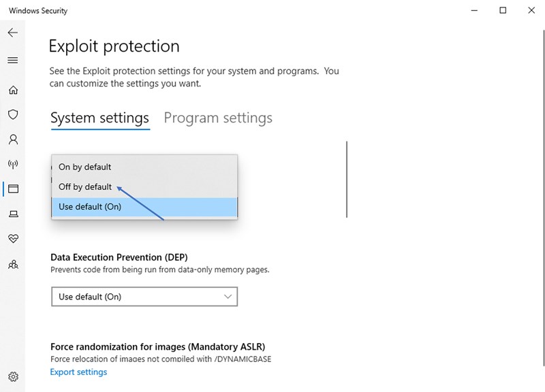Open Virus & threat protection shield icon
This screenshot has width=545, height=392.
coord(13,114)
